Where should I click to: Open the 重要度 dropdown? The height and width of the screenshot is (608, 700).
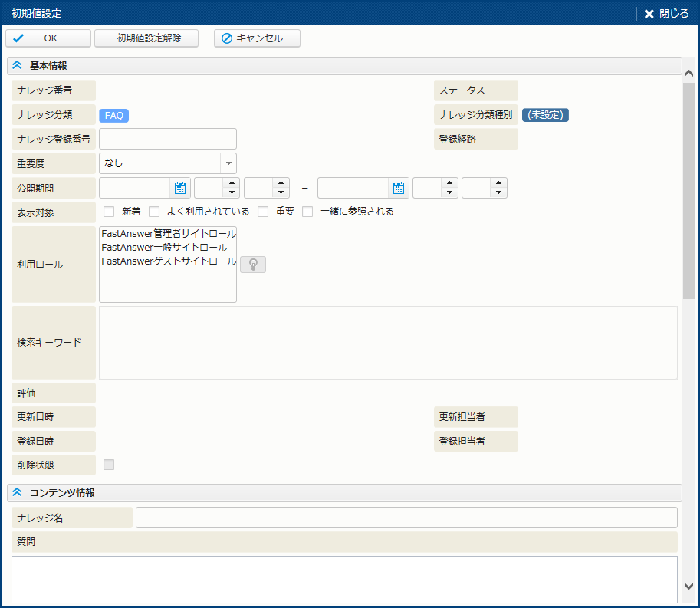tap(228, 163)
